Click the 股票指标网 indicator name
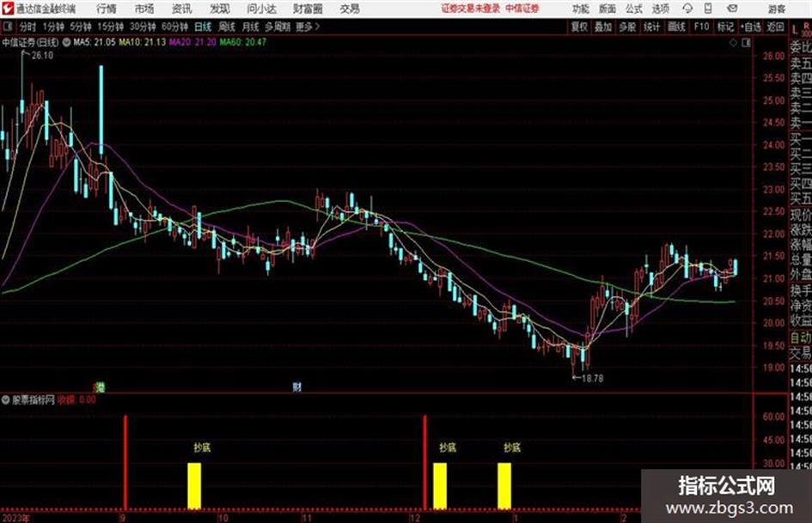Image resolution: width=812 pixels, height=523 pixels. click(34, 399)
